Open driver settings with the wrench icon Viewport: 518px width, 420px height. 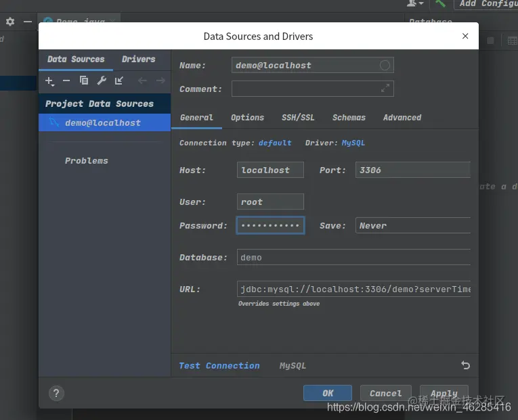click(x=102, y=80)
